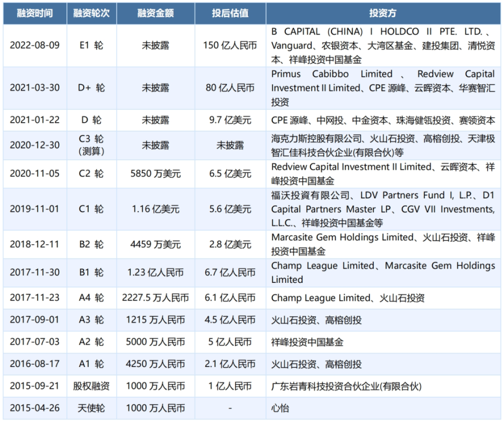The image size is (504, 422).
Task: Click the investor cell starting with Primus Cabibbo
Action: [x=383, y=88]
